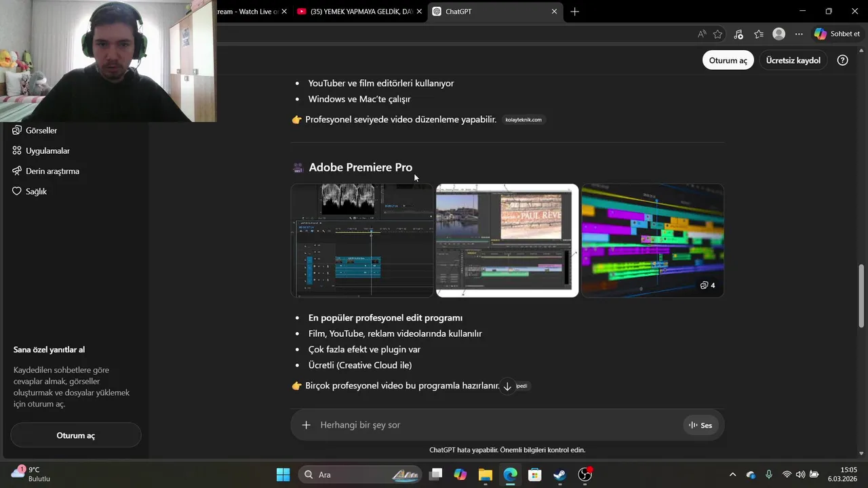Click text 'Çok fazla efekt ve plugin var'
This screenshot has width=868, height=488.
[x=364, y=350]
